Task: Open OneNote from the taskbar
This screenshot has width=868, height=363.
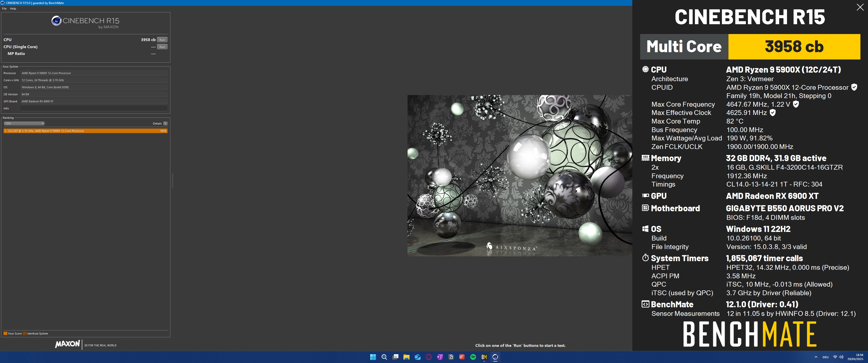Action: (440, 357)
